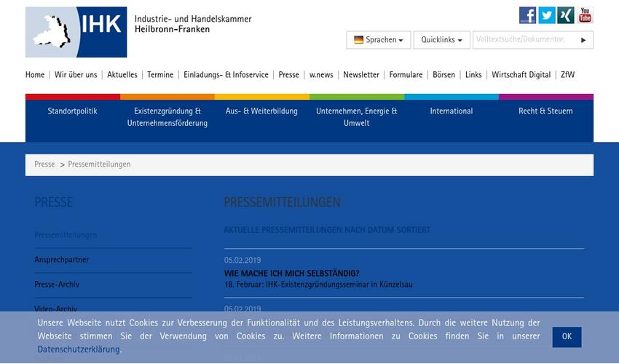
Task: Open the YouTube social icon
Action: [x=585, y=15]
